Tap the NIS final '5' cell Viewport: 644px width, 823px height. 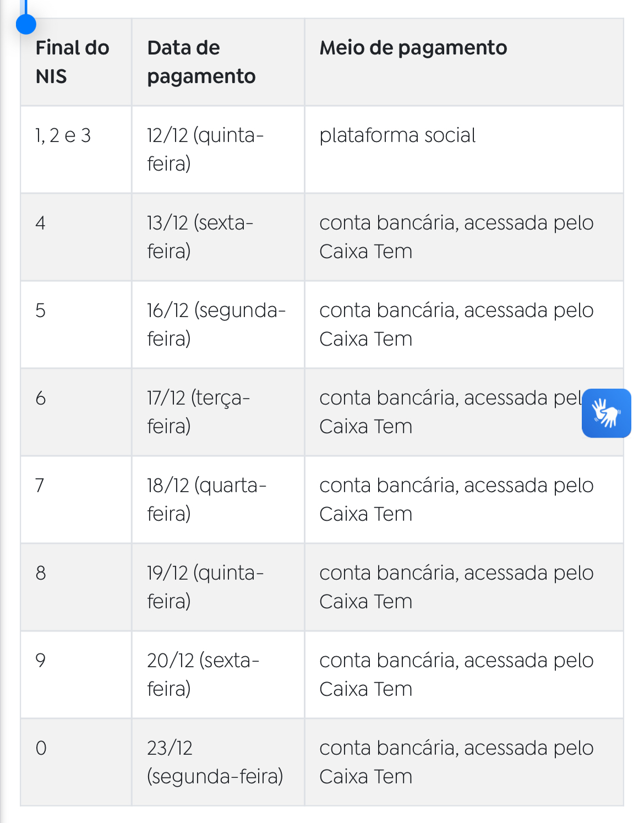coord(76,324)
